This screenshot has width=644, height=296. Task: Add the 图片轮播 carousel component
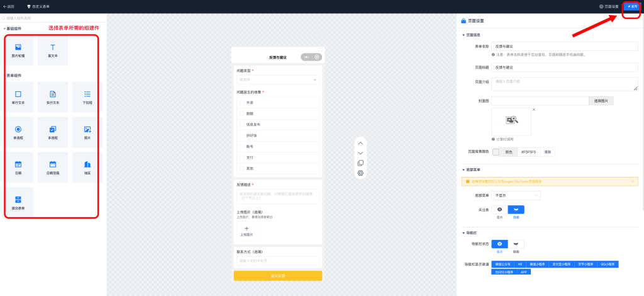[18, 50]
